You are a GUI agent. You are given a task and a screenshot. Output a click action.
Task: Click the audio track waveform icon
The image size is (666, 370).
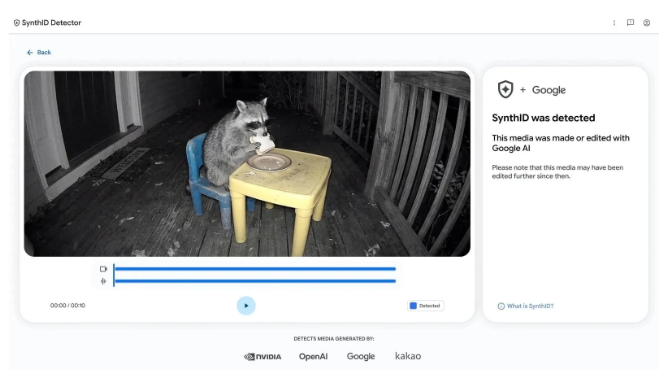click(x=103, y=281)
